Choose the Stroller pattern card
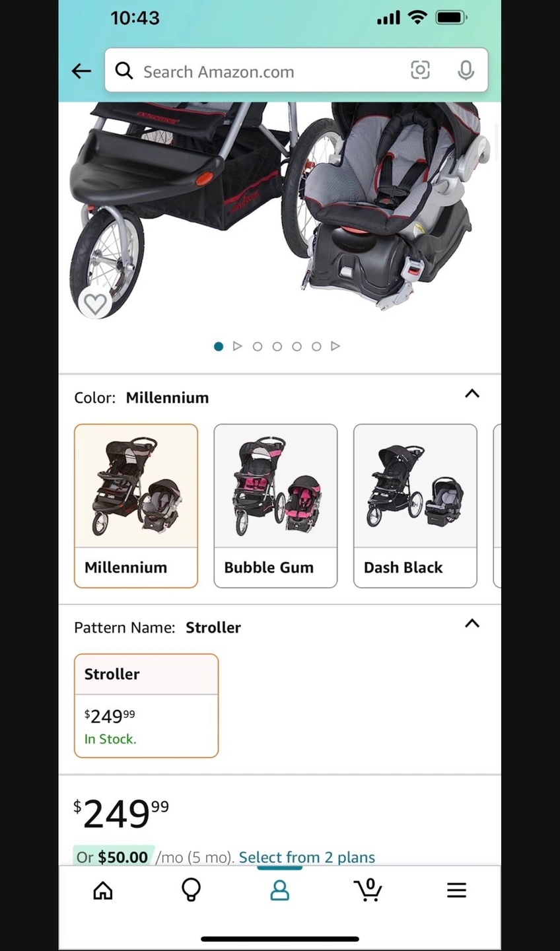 [146, 705]
